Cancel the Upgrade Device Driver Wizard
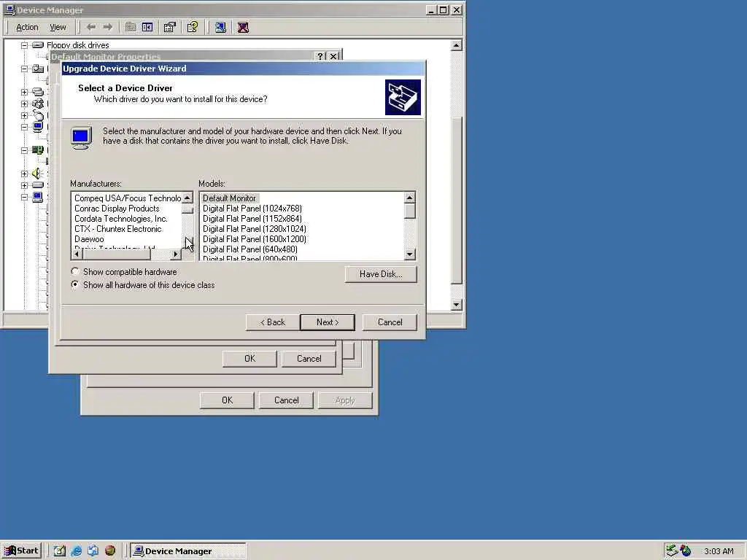Viewport: 747px width, 560px height. (x=390, y=322)
